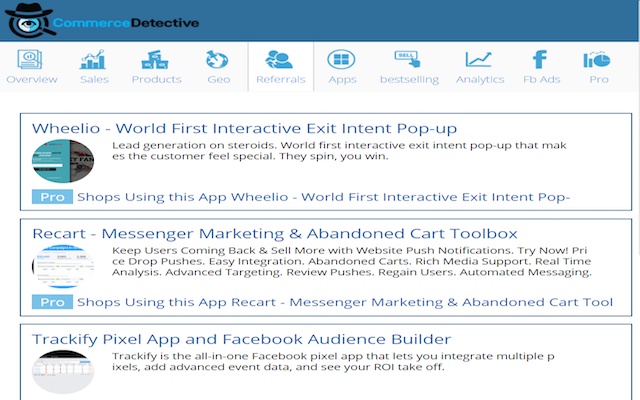This screenshot has height=400, width=640.
Task: Open the Products boxes icon
Action: [155, 60]
